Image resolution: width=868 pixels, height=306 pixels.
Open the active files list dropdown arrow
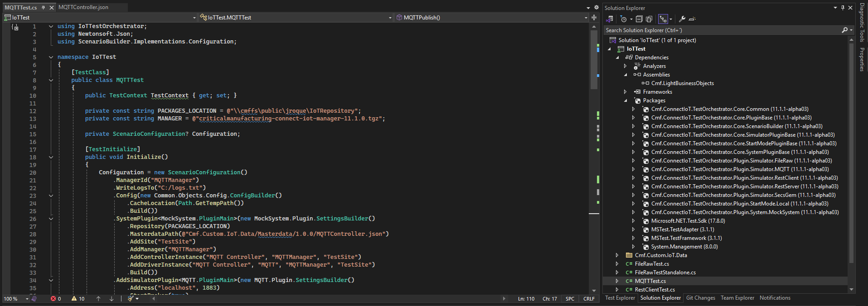pyautogui.click(x=588, y=8)
